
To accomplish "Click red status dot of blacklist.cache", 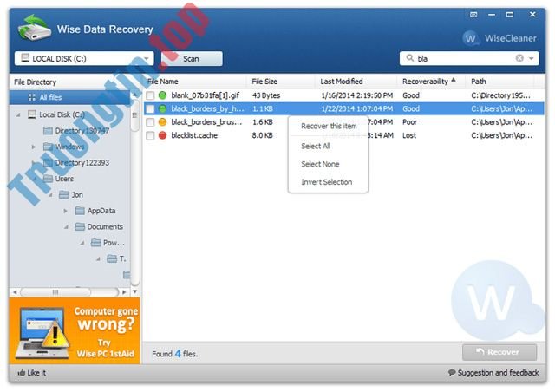I will tap(162, 135).
